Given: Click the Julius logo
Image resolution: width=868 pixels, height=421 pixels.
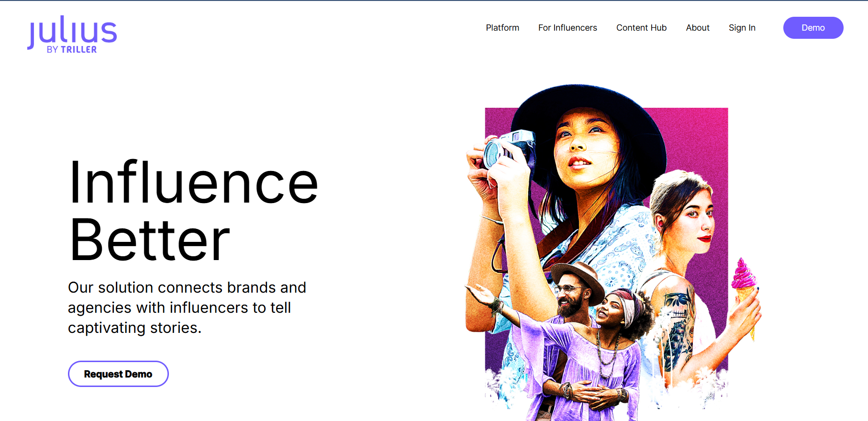Looking at the screenshot, I should pos(72,32).
